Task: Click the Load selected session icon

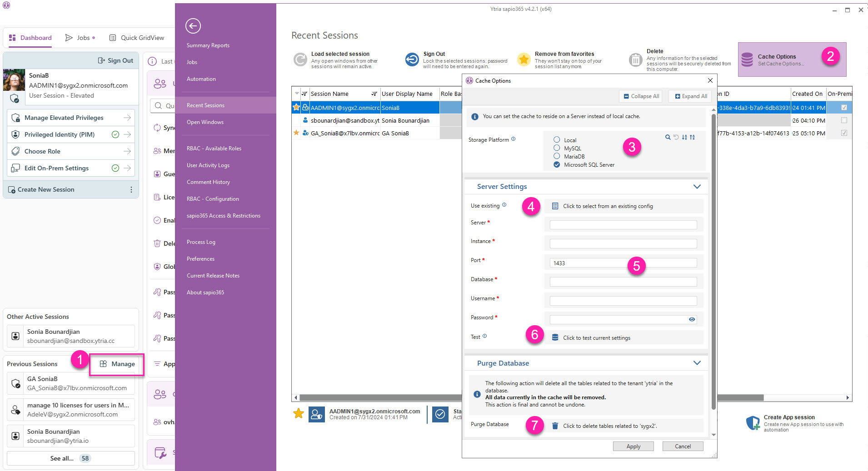Action: tap(300, 59)
